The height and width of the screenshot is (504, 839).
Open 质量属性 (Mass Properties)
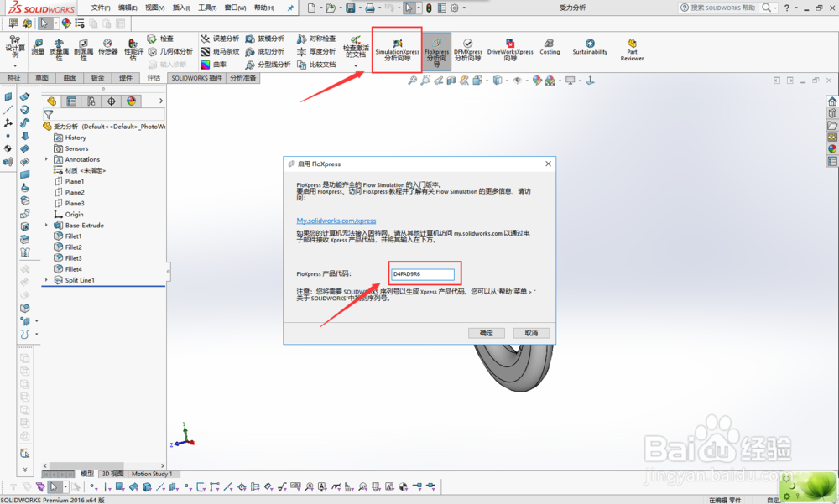click(x=59, y=49)
